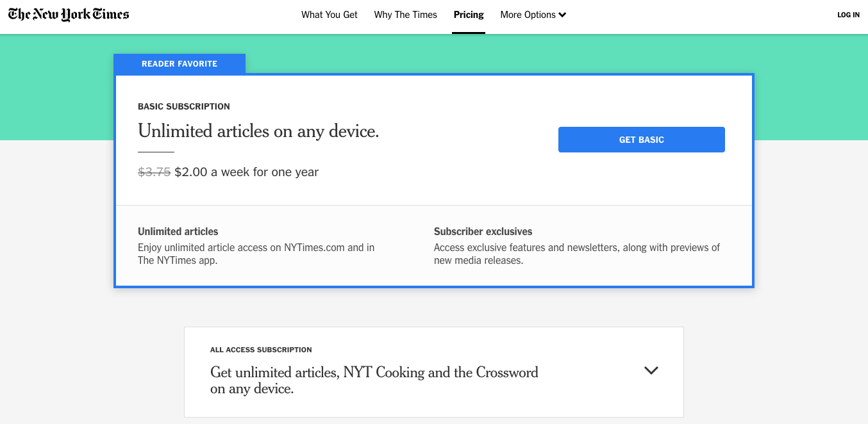Open the What You Get section

pyautogui.click(x=330, y=15)
